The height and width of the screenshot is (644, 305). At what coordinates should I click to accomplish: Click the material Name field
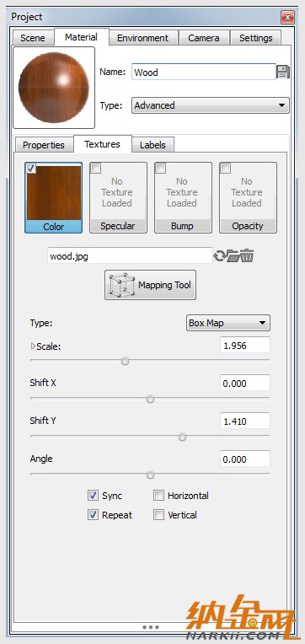pos(204,72)
